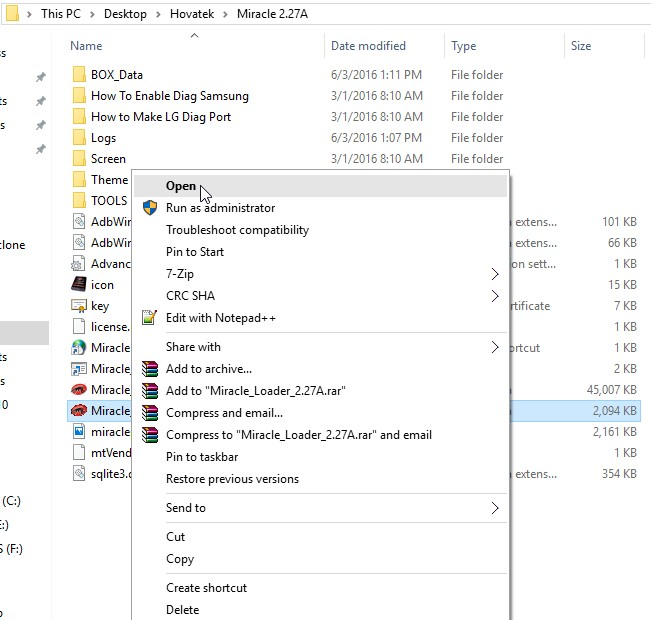Click the WinRAR icon next to Compress and email
Viewport: 651px width, 620px height.
pos(150,413)
